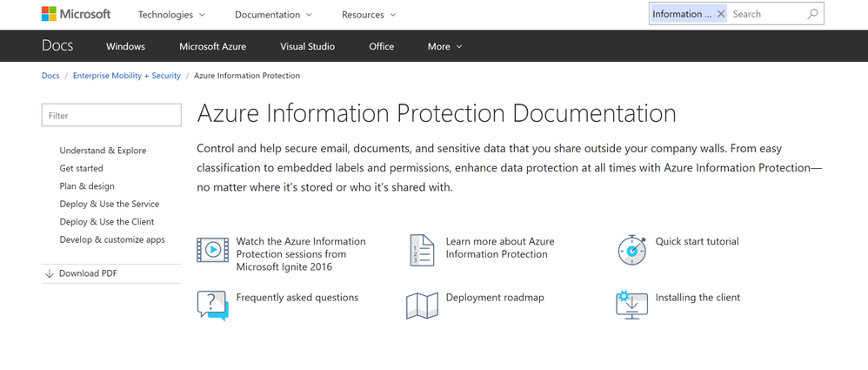This screenshot has height=370, width=868.
Task: Open Deploy & Use the Service section
Action: pos(110,204)
